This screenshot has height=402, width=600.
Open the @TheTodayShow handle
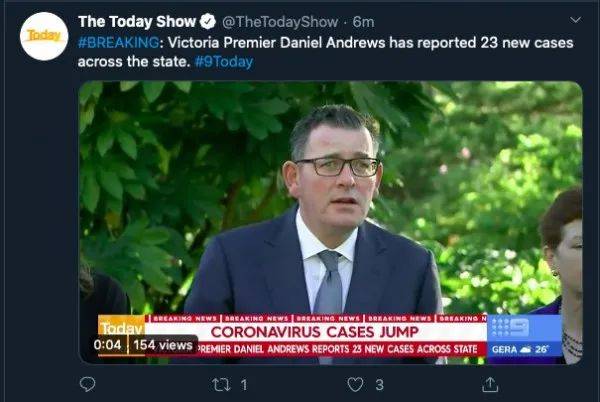(x=280, y=22)
